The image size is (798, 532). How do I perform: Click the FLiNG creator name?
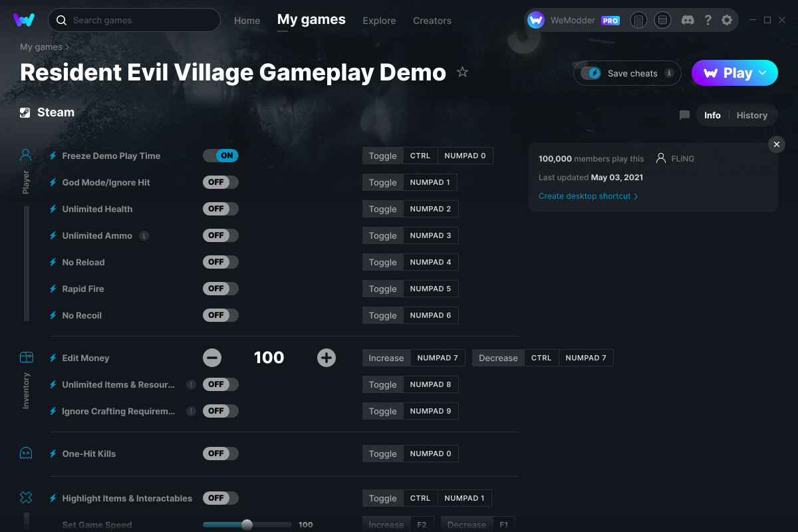[683, 159]
